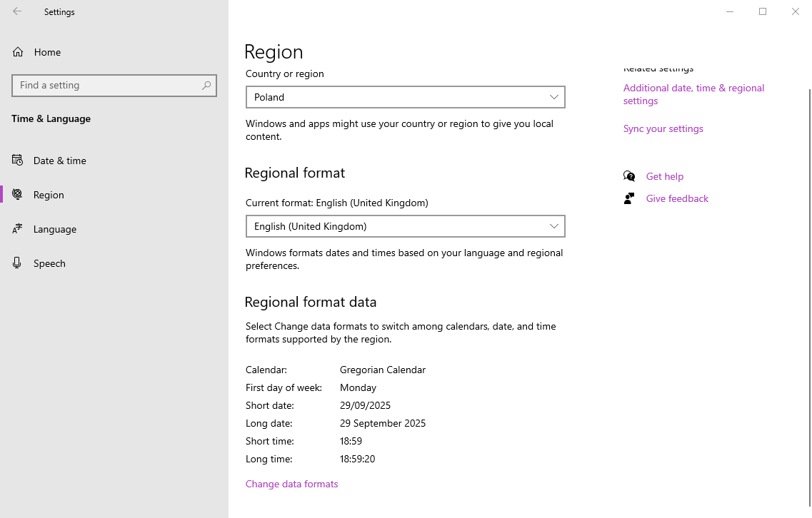Open the Country or region dropdown showing Poland
The width and height of the screenshot is (812, 518).
405,97
